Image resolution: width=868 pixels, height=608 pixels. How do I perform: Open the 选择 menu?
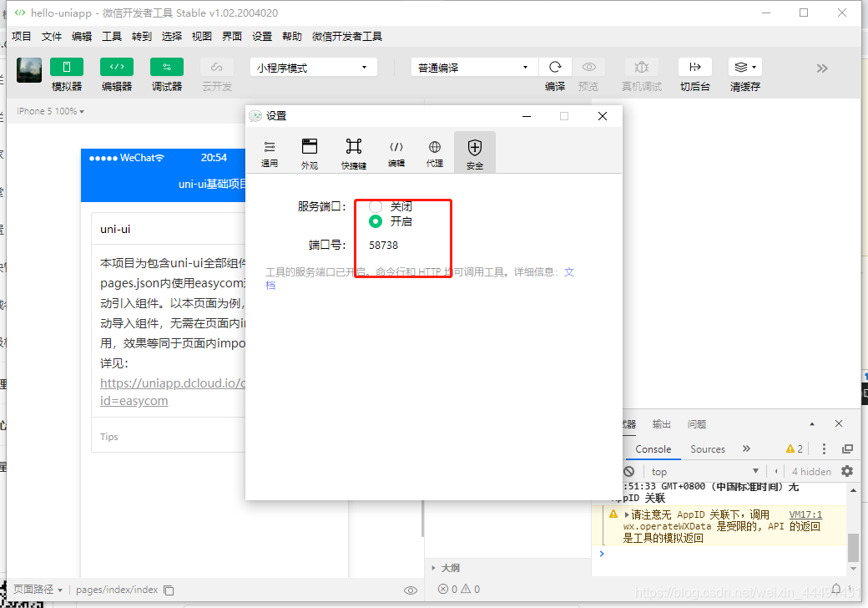tap(172, 37)
